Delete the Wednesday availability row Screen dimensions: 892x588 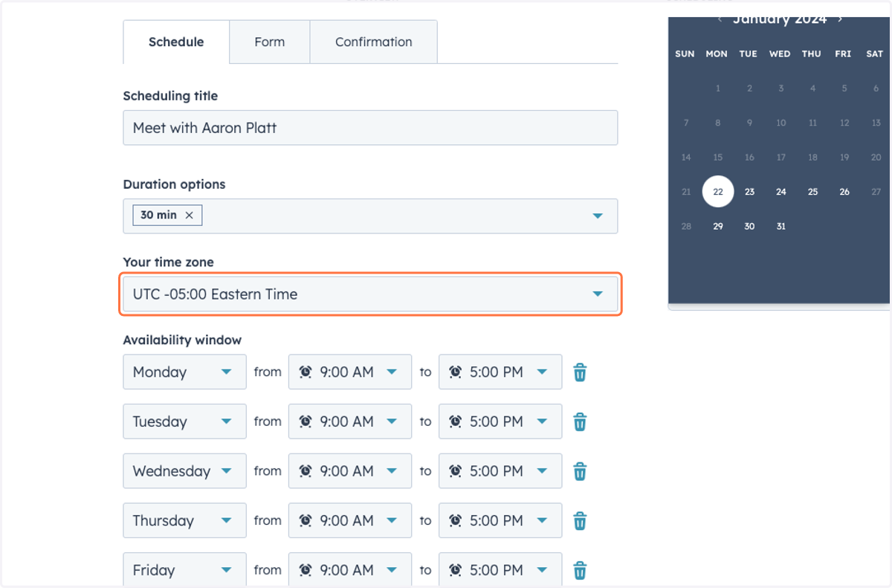click(580, 471)
